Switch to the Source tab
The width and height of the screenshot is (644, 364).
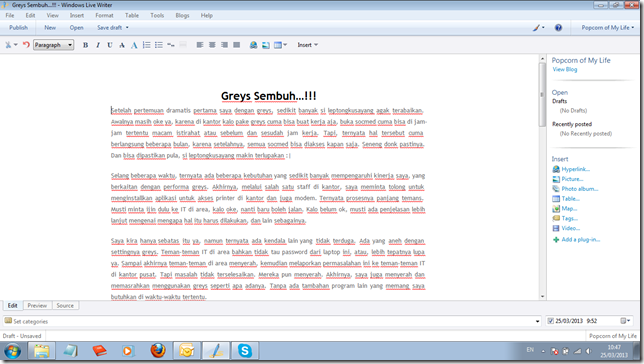pos(65,306)
